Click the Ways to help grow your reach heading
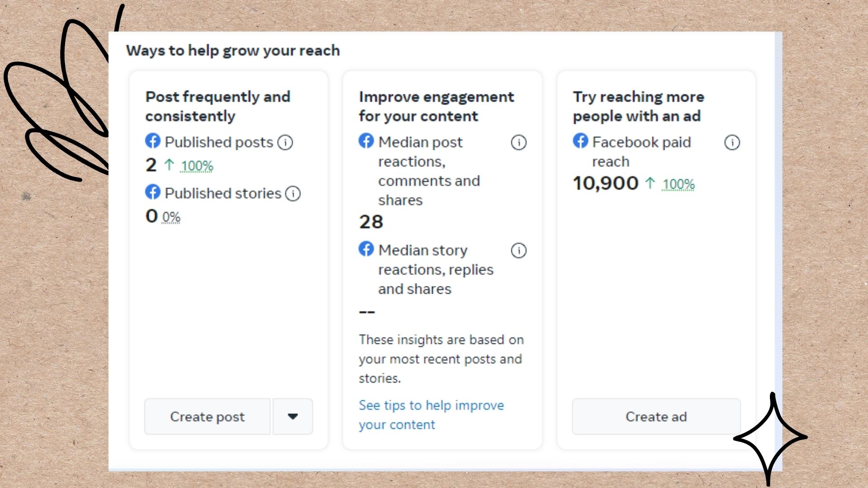 pos(233,51)
